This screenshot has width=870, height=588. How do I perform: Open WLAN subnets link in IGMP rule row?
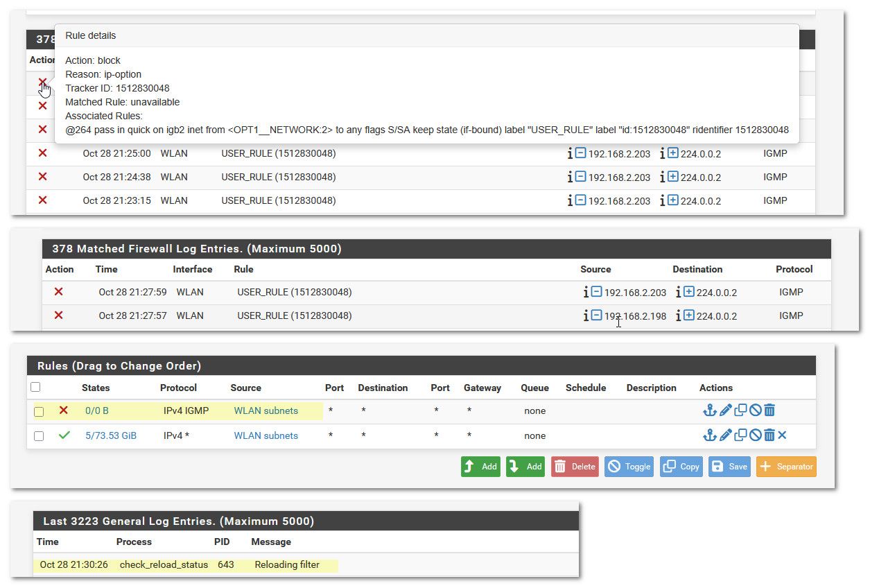pyautogui.click(x=266, y=410)
